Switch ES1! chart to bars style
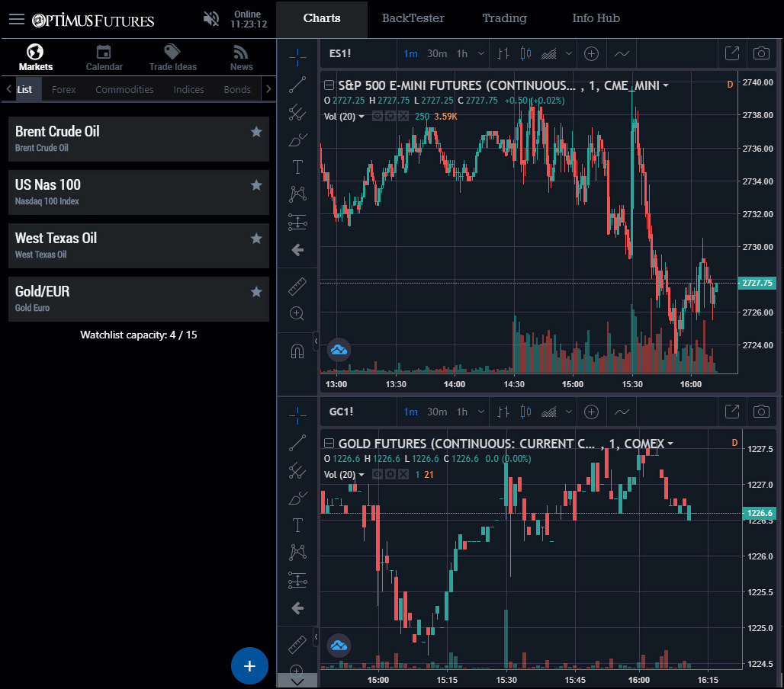Screen dimensions: 784x689 [503, 53]
